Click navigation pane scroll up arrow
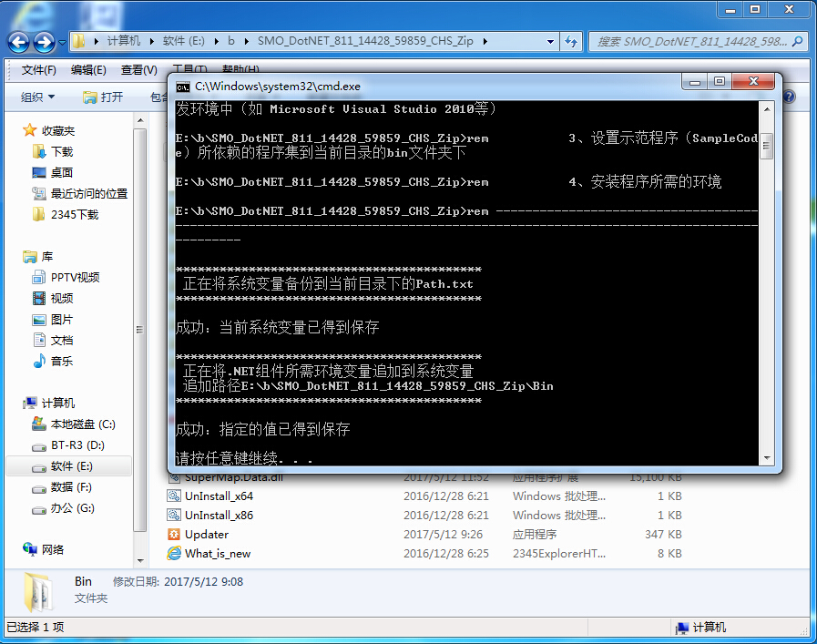 [139, 120]
